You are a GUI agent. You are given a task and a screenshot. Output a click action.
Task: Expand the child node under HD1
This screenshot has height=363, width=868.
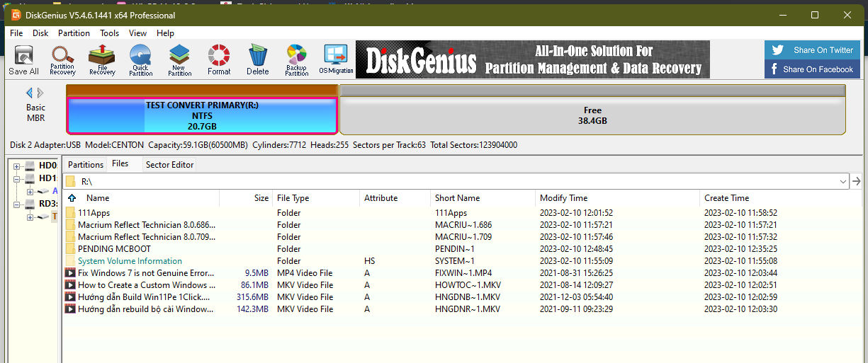30,192
